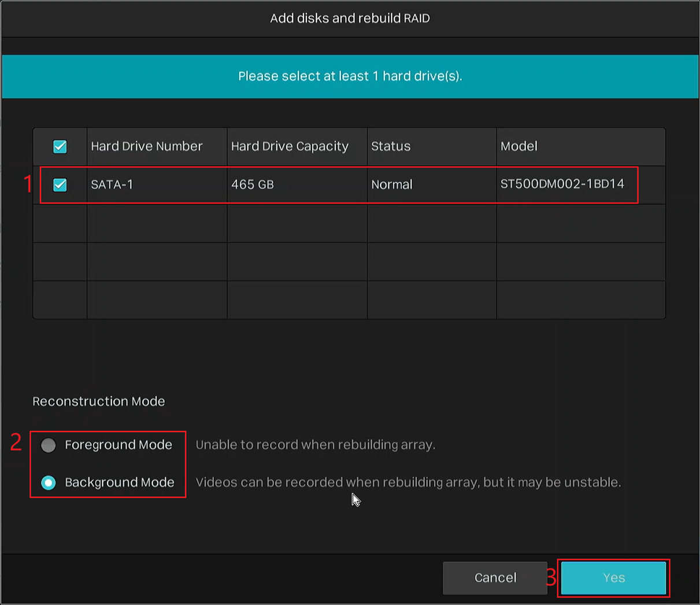The height and width of the screenshot is (605, 700).
Task: Click 'Videos can be recorded when rebuilding' description
Action: coord(409,482)
